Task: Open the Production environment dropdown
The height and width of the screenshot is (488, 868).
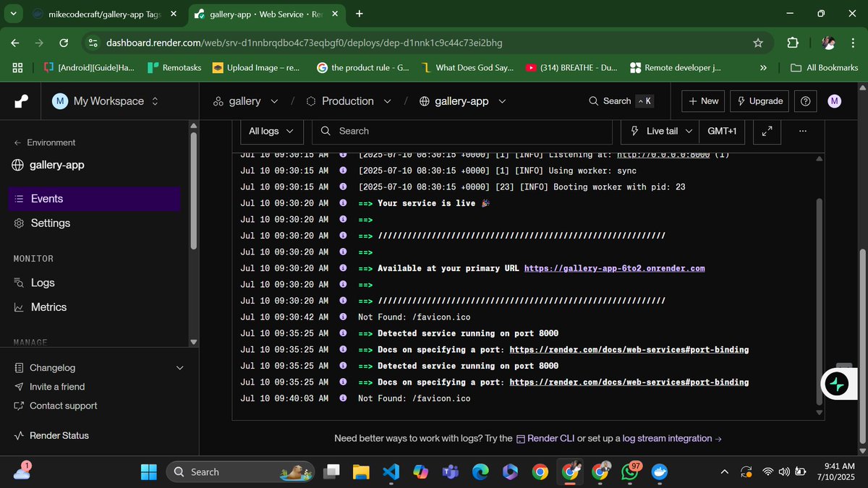Action: [348, 101]
